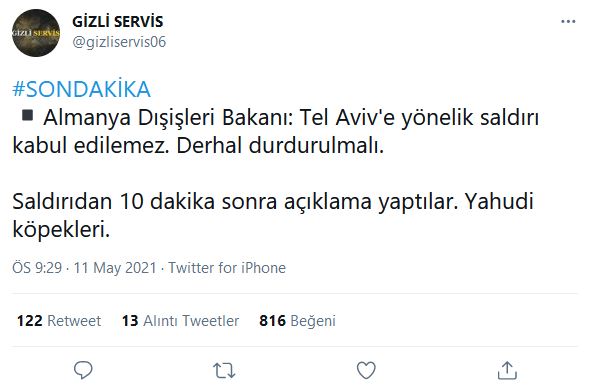Image resolution: width=589 pixels, height=392 pixels.
Task: Click the reply speech bubble icon
Action: click(83, 370)
